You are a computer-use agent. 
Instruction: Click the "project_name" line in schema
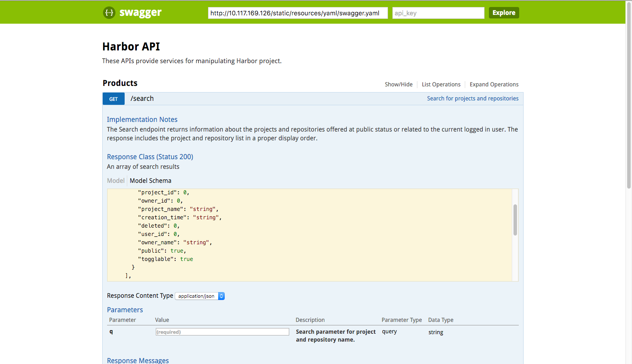pos(178,209)
